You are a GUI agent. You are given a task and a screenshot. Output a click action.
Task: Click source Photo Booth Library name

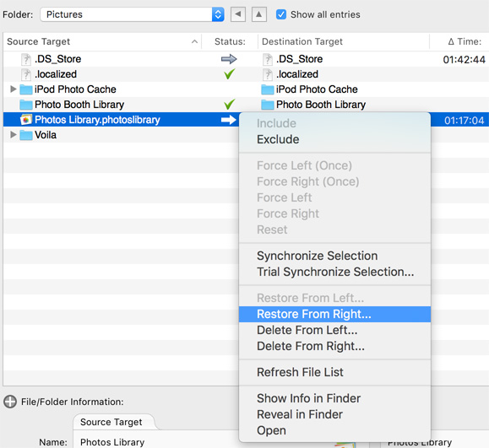(x=79, y=105)
